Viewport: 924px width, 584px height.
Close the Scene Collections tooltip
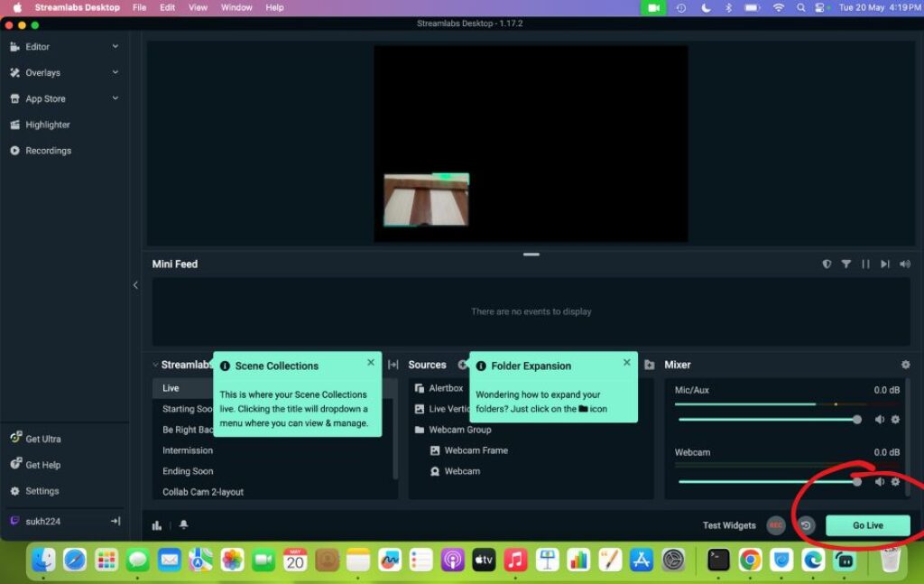point(371,363)
